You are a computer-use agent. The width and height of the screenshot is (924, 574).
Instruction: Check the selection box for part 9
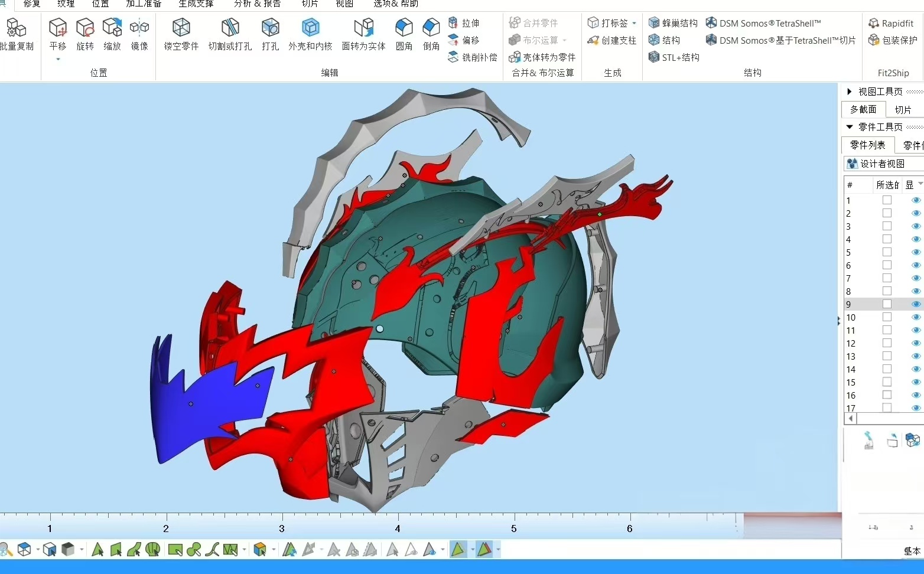887,304
